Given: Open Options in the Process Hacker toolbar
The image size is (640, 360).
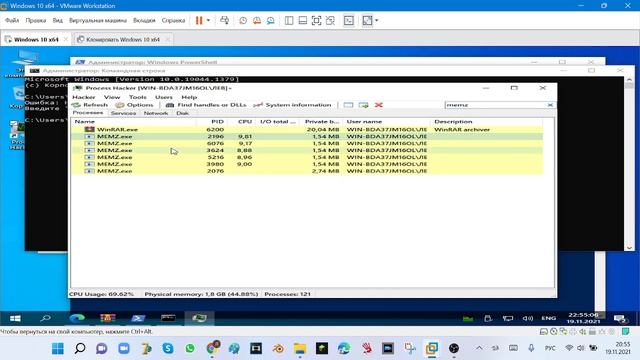Looking at the screenshot, I should [x=135, y=105].
